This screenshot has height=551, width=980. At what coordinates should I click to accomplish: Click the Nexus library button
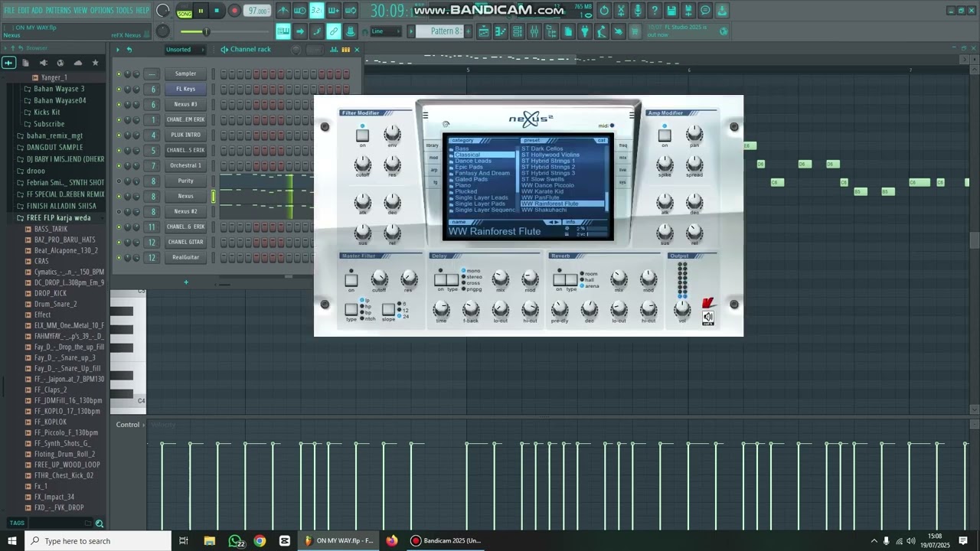[433, 145]
